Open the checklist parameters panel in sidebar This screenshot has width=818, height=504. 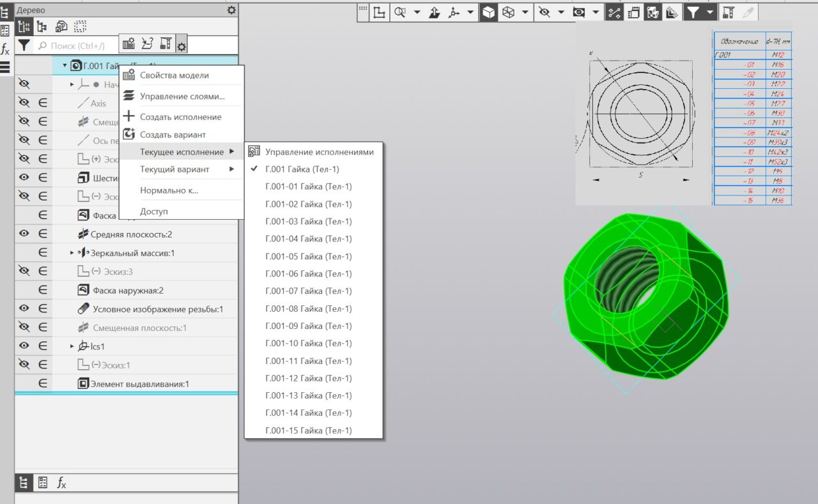point(5,30)
